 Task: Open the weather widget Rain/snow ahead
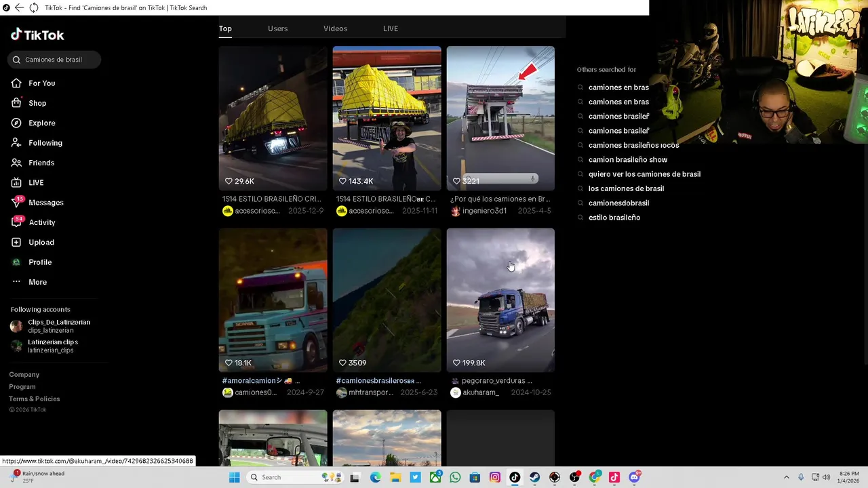37,477
